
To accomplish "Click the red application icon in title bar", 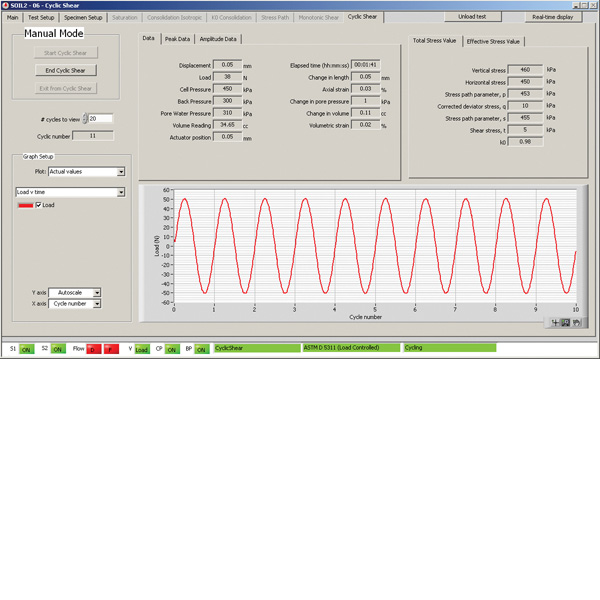I will pyautogui.click(x=5, y=5).
